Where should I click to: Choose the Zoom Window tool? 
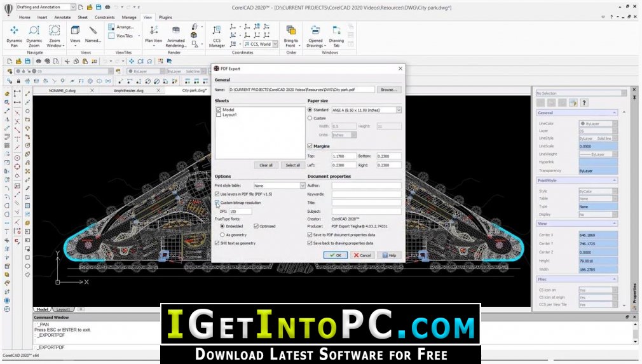(x=55, y=36)
